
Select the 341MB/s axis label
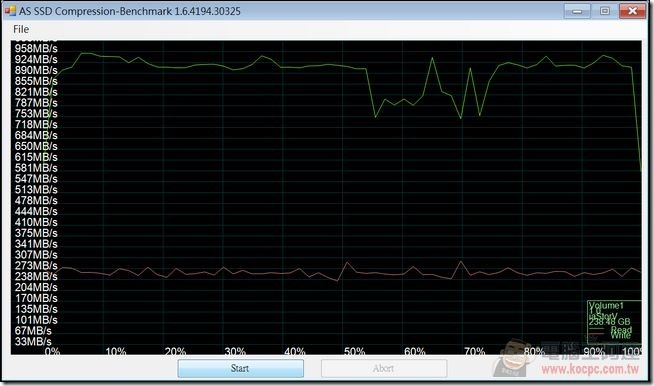coord(36,244)
